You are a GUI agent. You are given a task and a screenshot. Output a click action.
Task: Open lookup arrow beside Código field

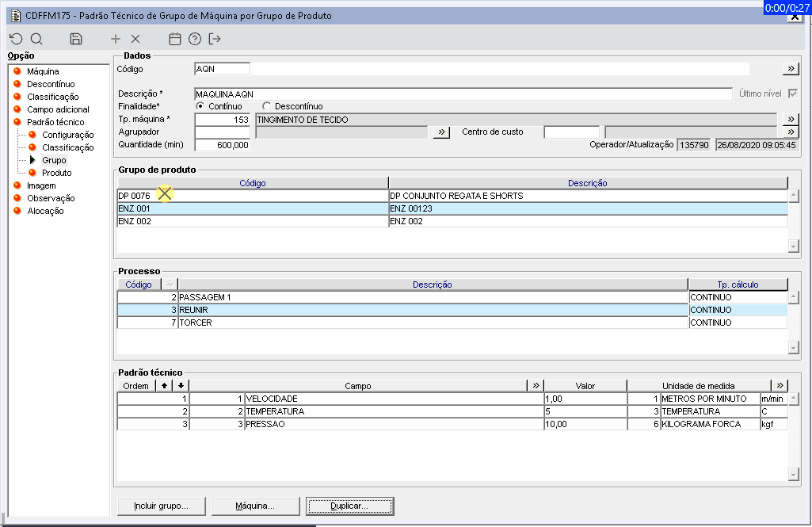click(791, 69)
